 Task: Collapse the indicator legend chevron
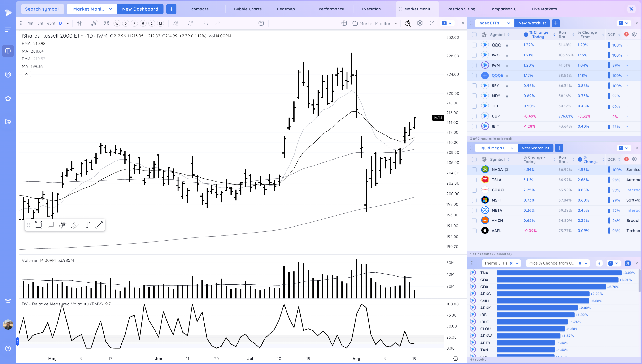point(26,74)
